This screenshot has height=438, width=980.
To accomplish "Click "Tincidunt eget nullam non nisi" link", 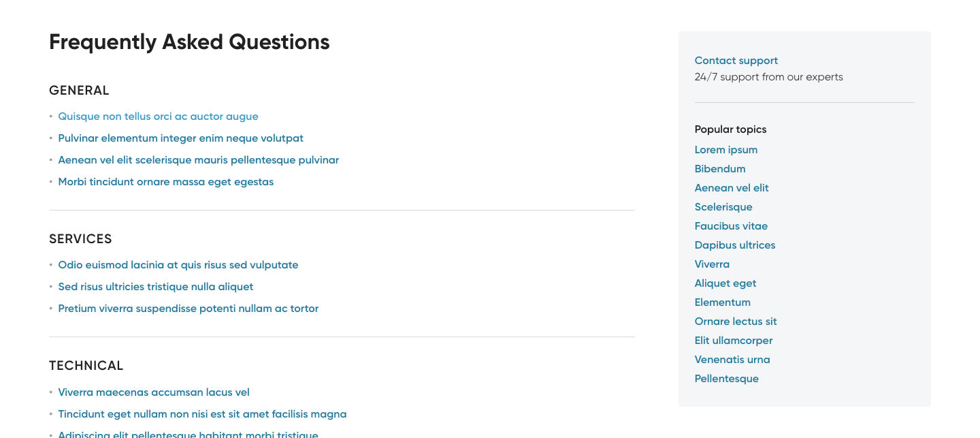I will click(x=202, y=414).
